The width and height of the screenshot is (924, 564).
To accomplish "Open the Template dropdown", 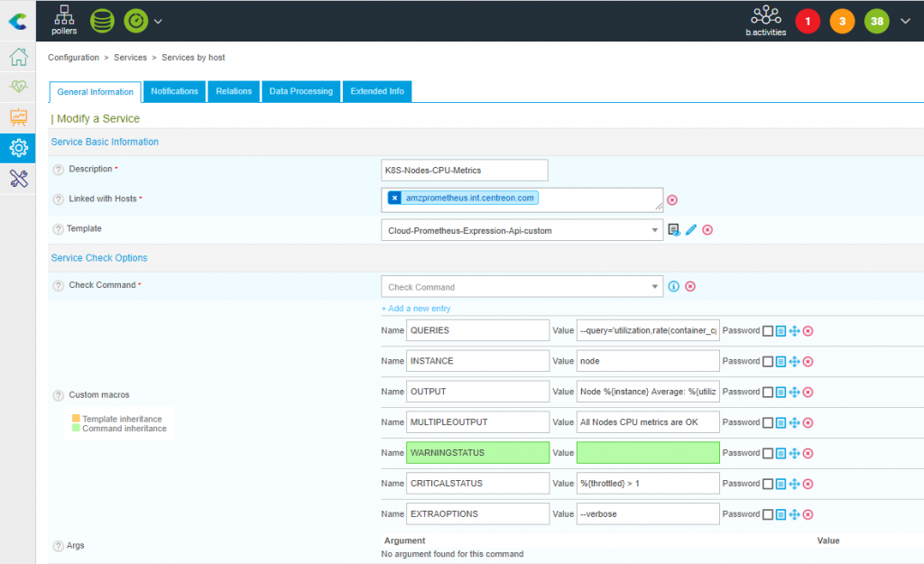I will [x=522, y=230].
